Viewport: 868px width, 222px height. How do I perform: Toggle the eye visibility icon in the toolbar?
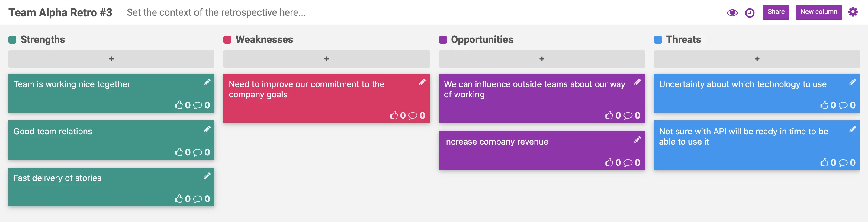[x=732, y=12]
